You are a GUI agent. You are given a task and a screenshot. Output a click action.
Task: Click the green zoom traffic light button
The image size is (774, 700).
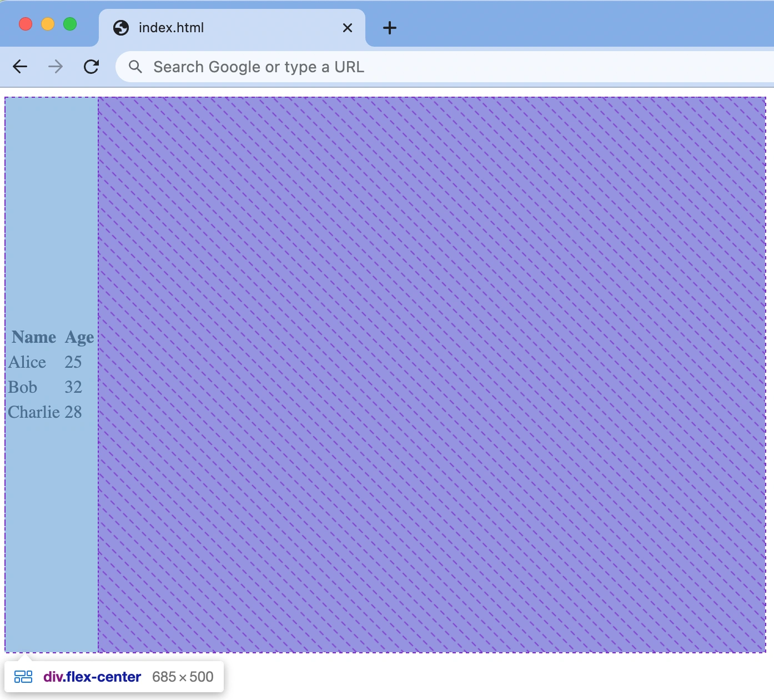(x=69, y=24)
